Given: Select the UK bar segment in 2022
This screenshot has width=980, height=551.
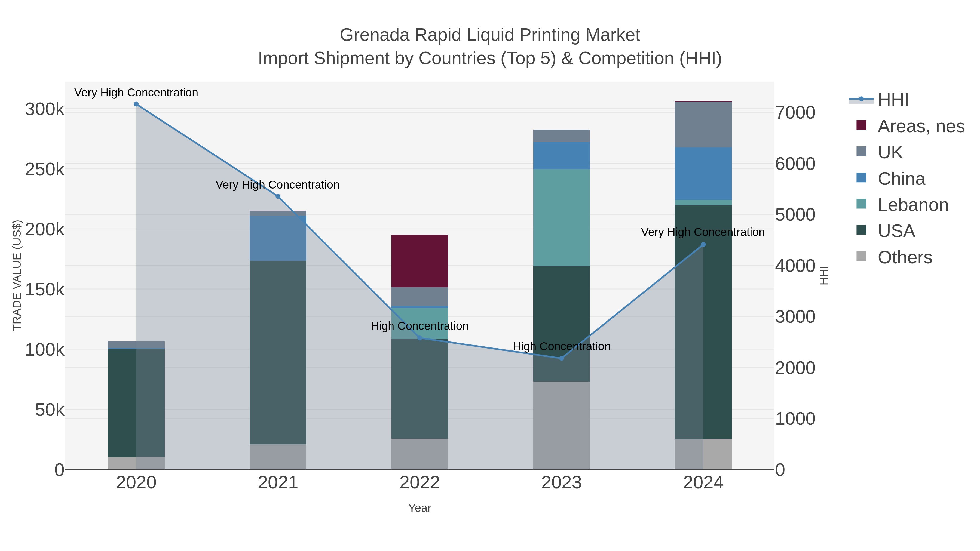Looking at the screenshot, I should point(419,297).
